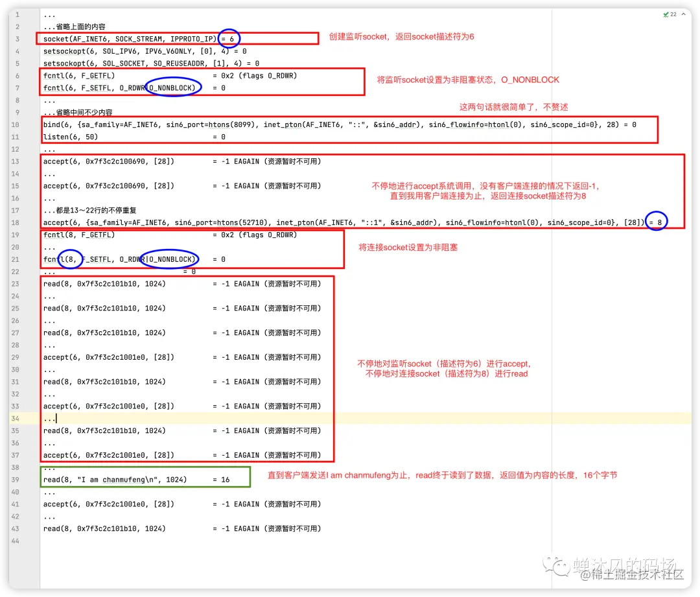Click the accept call on line 37
700x597 pixels.
pyautogui.click(x=181, y=455)
